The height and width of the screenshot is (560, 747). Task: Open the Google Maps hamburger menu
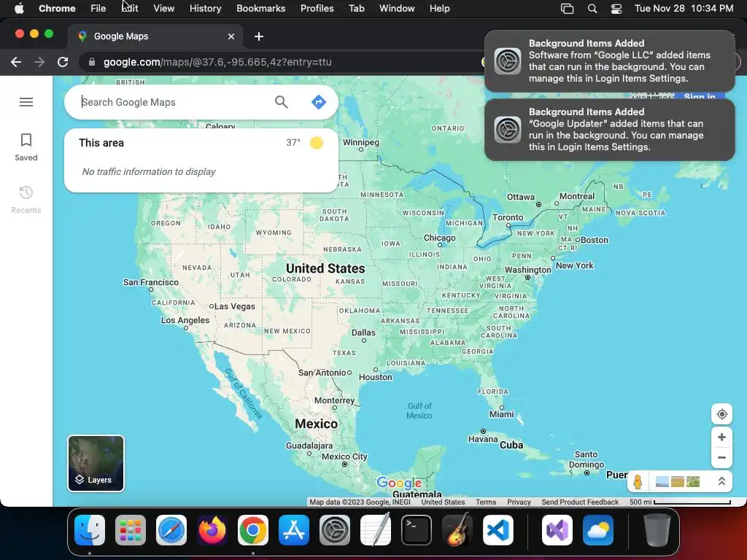(x=26, y=102)
